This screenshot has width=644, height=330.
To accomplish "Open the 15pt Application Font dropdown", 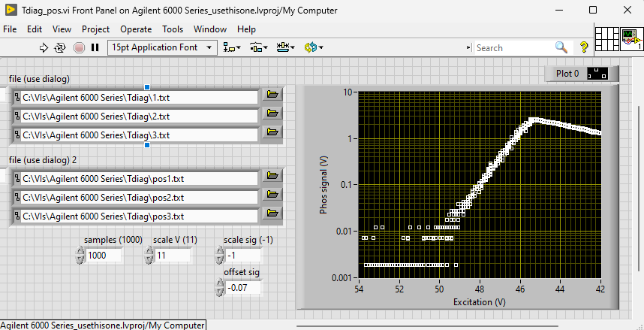I will point(163,47).
